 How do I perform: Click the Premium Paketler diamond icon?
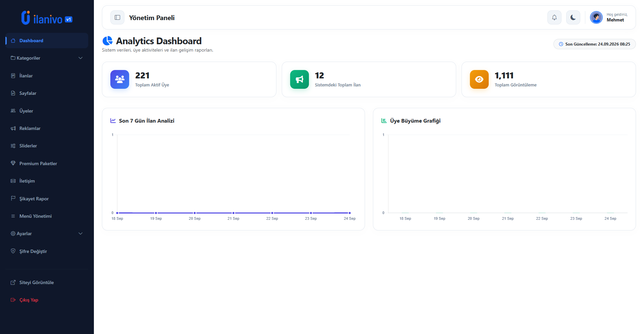click(13, 163)
